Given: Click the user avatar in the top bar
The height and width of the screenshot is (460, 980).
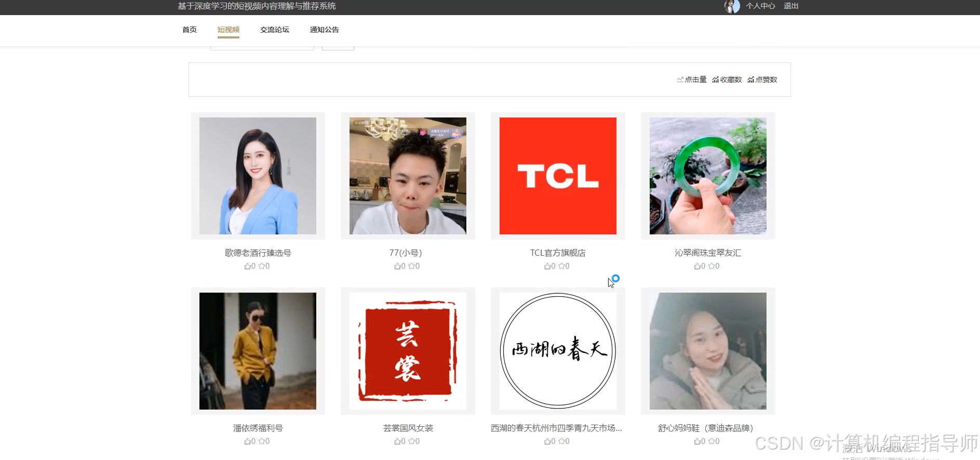Looking at the screenshot, I should (732, 6).
